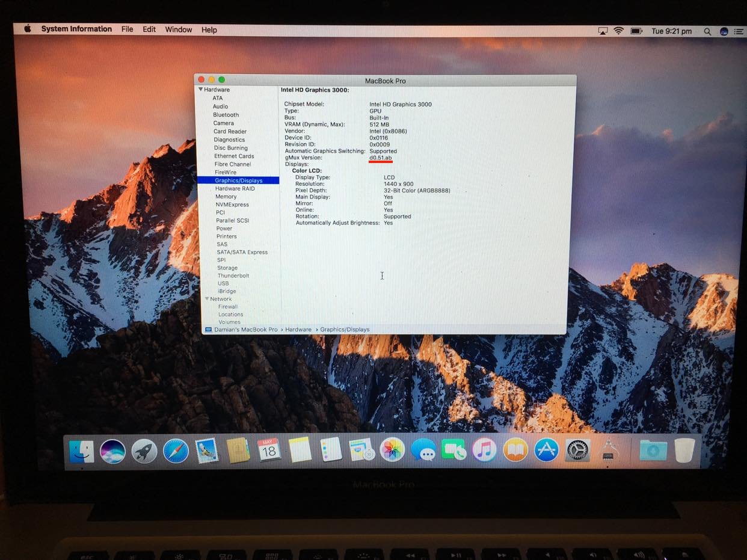The height and width of the screenshot is (560, 747).
Task: Click Graphics/Displays in the path bar
Action: pos(345,330)
